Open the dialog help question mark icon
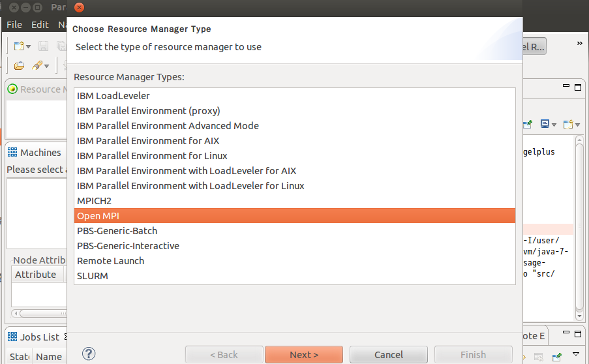The image size is (589, 364). 89,354
